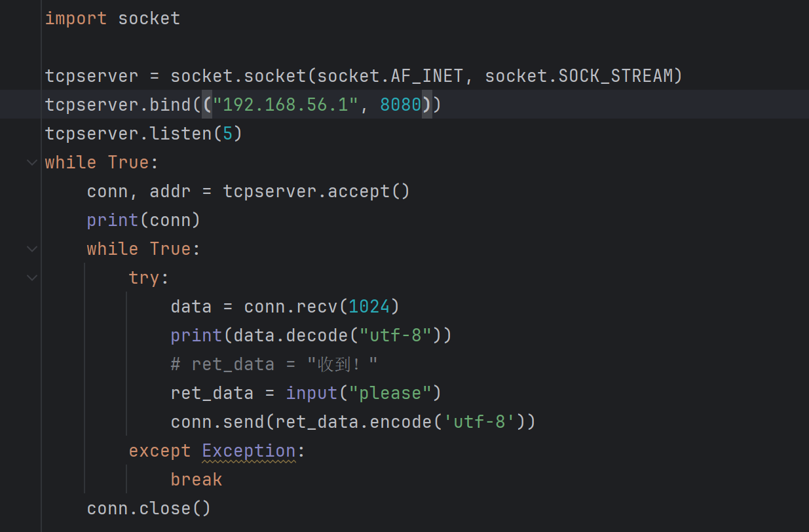This screenshot has height=532, width=809.
Task: Collapse the inner while True loop fold arrow
Action: pos(32,249)
